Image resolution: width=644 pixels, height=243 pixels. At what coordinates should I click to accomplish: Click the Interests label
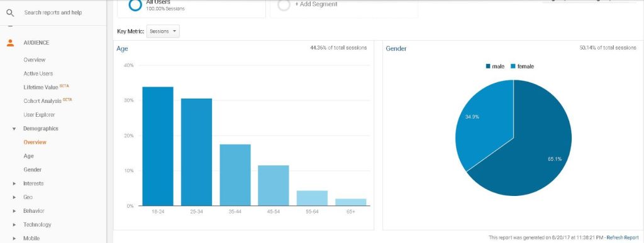point(33,183)
